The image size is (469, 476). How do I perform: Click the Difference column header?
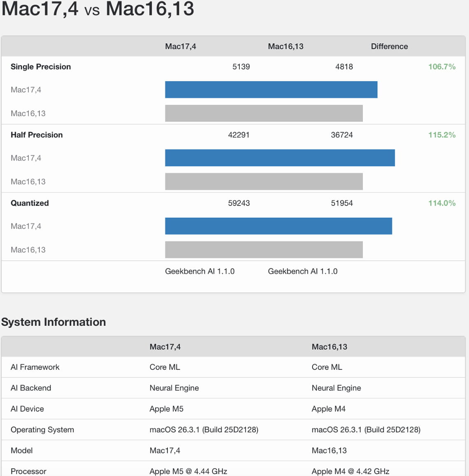[x=389, y=46]
